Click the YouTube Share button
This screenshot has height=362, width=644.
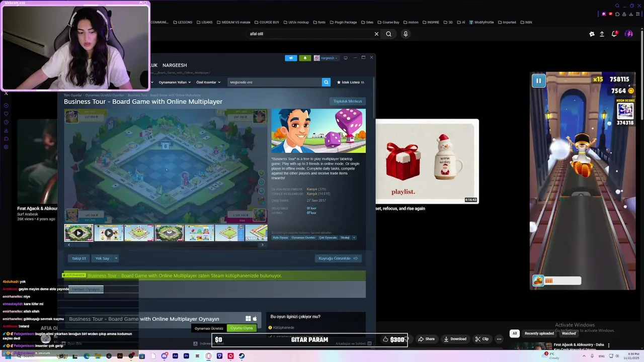(x=426, y=339)
